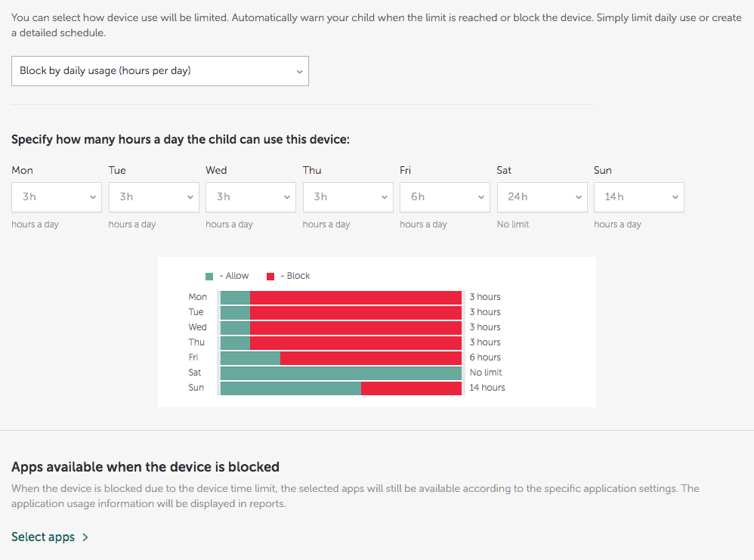Image resolution: width=754 pixels, height=560 pixels.
Task: Click the chevron arrow beside Select apps
Action: click(85, 537)
